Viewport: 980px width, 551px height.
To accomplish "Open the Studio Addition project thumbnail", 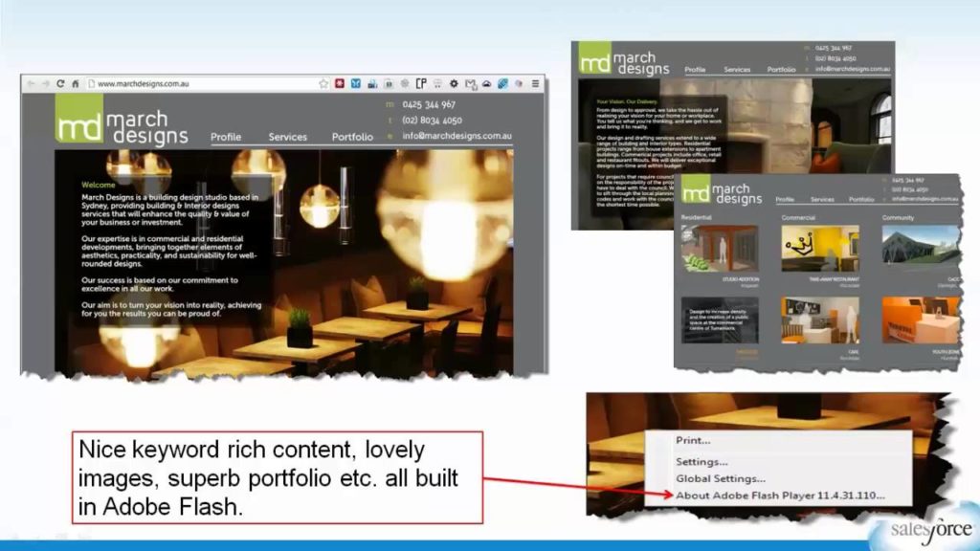I will pyautogui.click(x=720, y=249).
